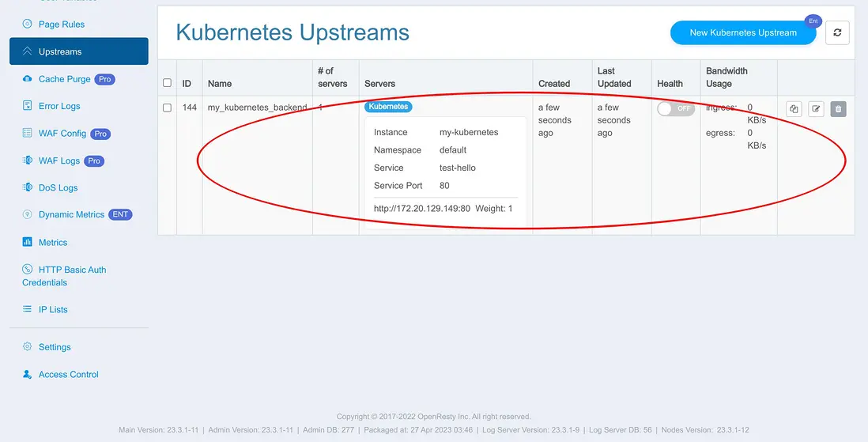Click New Kubernetes Upstream button

(743, 32)
